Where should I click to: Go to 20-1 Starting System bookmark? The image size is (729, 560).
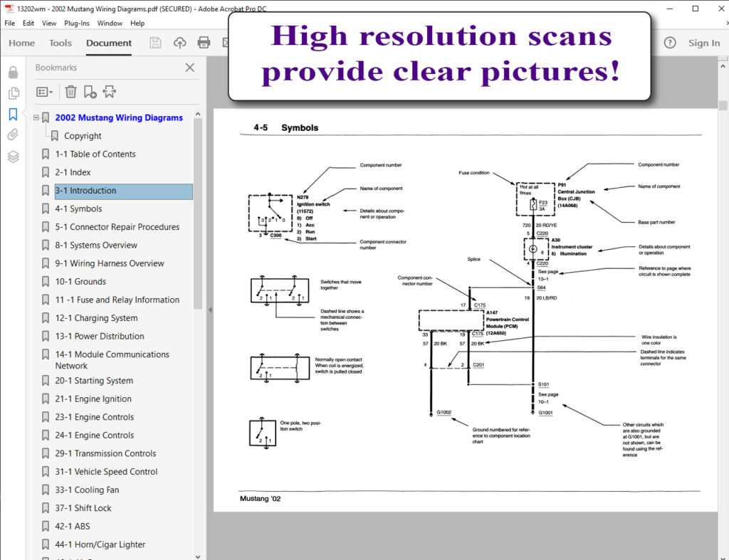click(94, 381)
